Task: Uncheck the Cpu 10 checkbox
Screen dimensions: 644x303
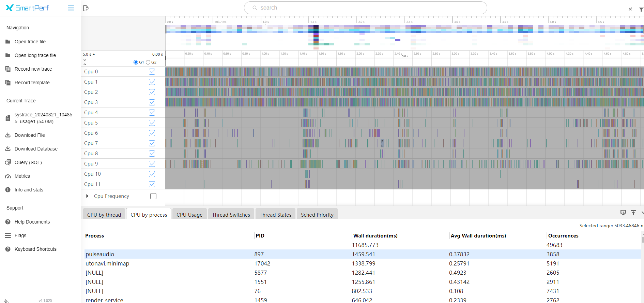Action: tap(152, 174)
